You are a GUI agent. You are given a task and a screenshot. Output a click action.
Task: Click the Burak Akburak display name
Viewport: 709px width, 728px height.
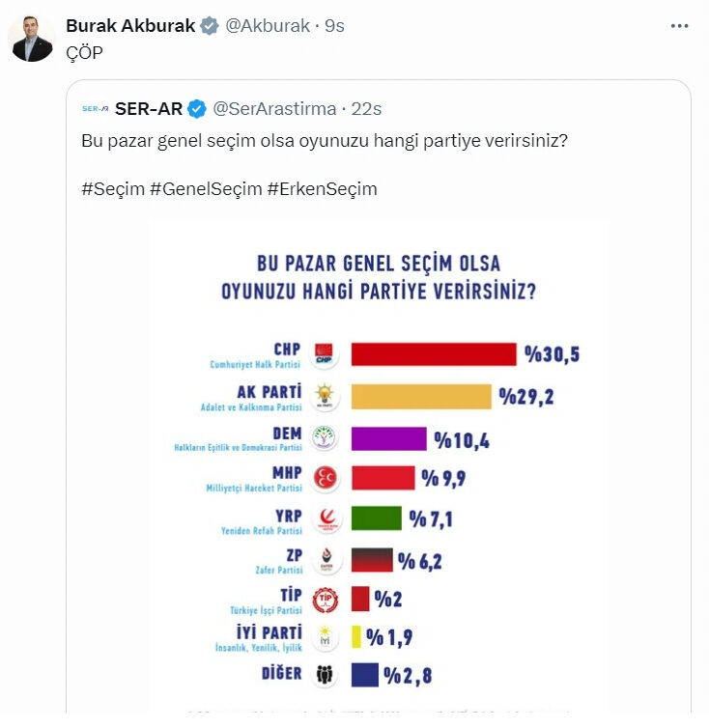[x=129, y=26]
